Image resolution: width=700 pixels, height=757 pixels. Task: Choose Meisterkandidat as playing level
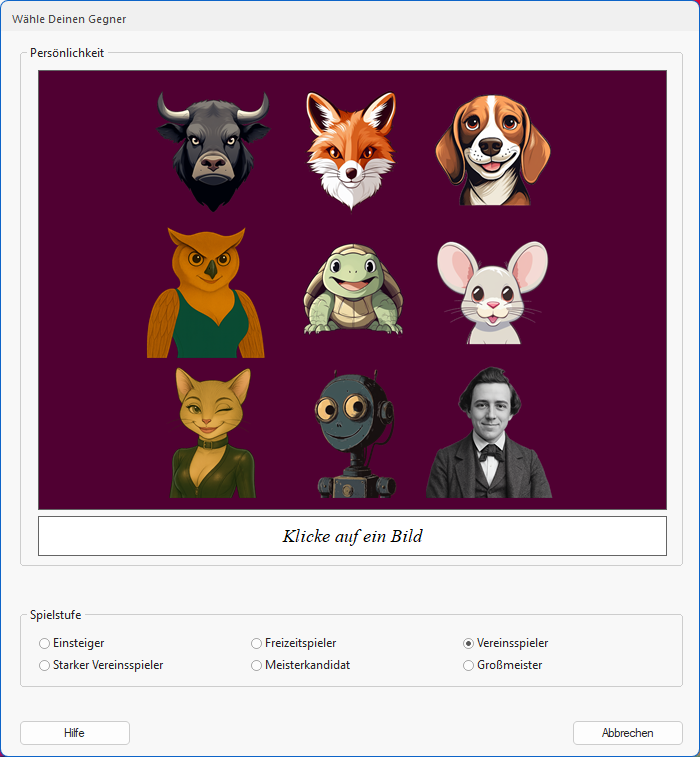[256, 665]
